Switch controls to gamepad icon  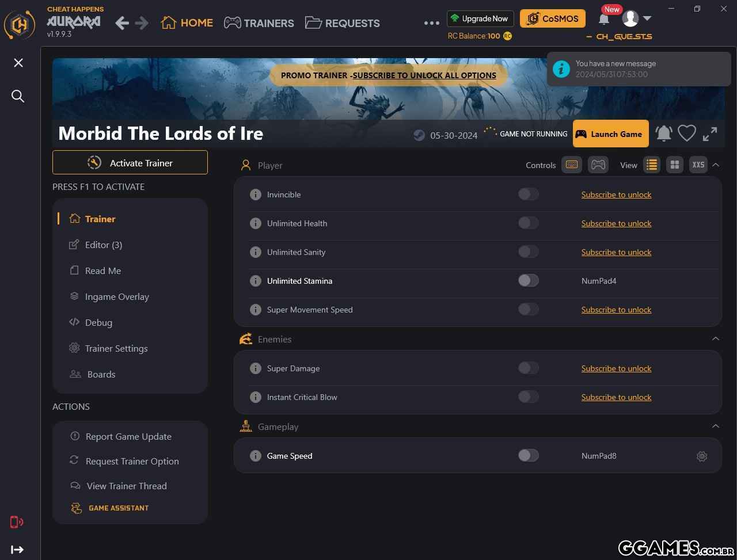pyautogui.click(x=598, y=165)
